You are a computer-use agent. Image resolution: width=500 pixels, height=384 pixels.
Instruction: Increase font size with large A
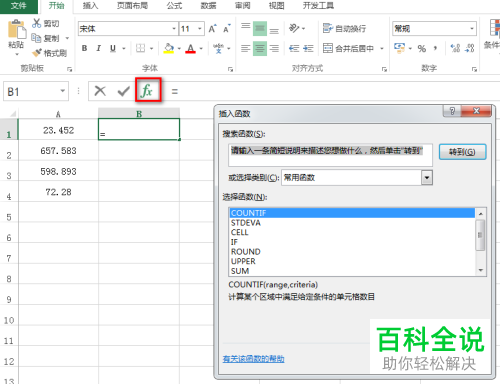(x=212, y=29)
